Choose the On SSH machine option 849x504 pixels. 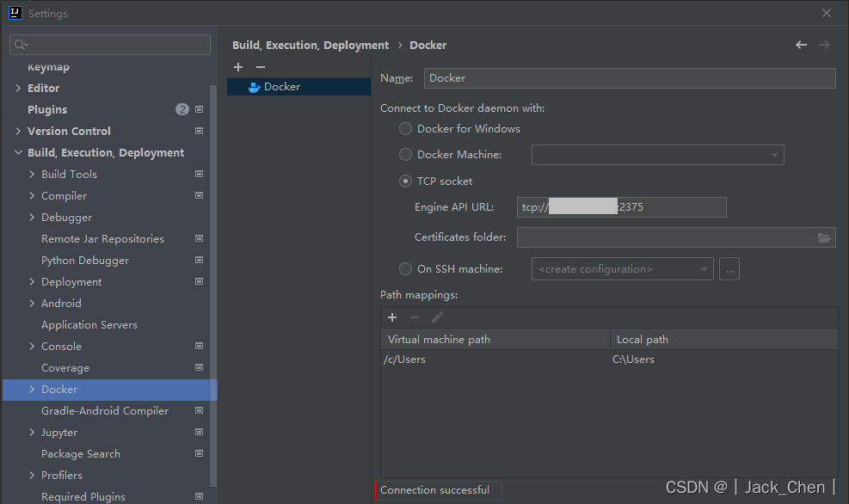[406, 269]
